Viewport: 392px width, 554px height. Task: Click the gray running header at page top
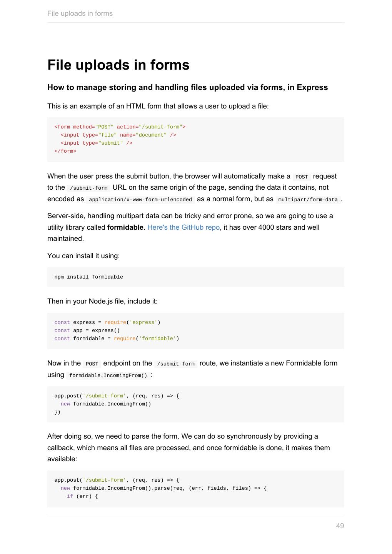click(x=80, y=13)
